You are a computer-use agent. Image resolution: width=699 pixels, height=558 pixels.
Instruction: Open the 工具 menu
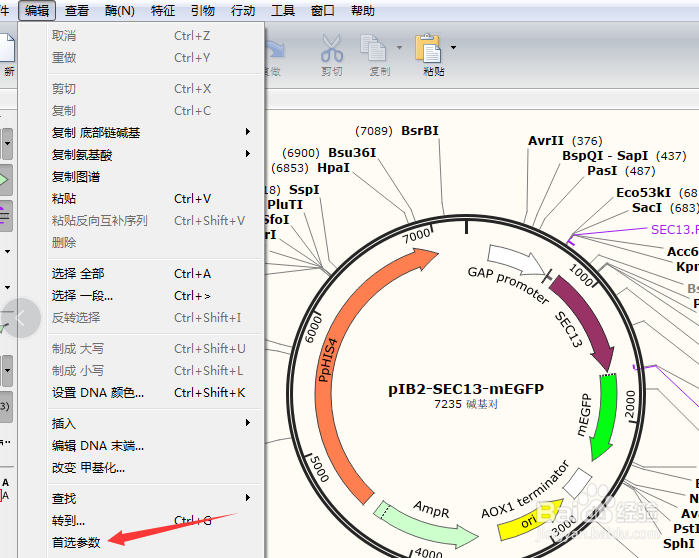[283, 10]
